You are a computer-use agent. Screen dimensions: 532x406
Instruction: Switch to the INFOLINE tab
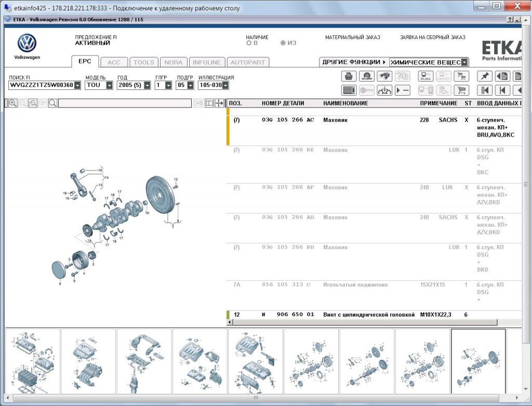point(207,62)
